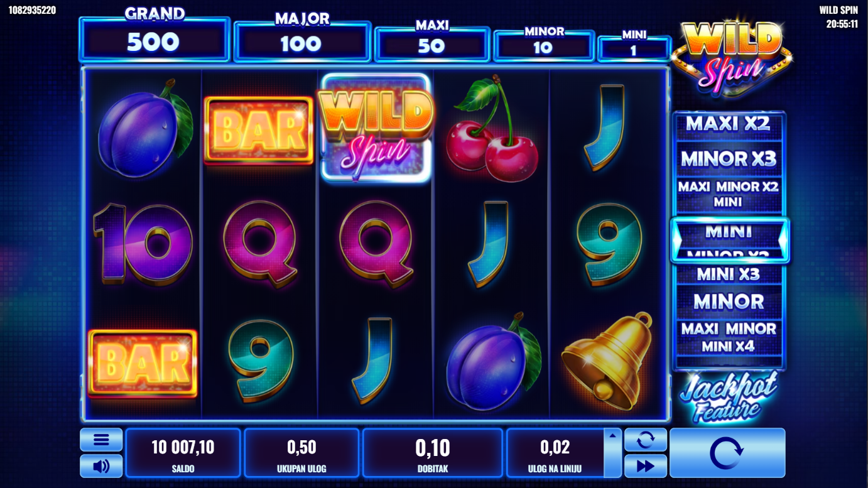Screen dimensions: 868x488
Task: Open the Ulog na liniju 0,02 field
Action: pos(555,453)
